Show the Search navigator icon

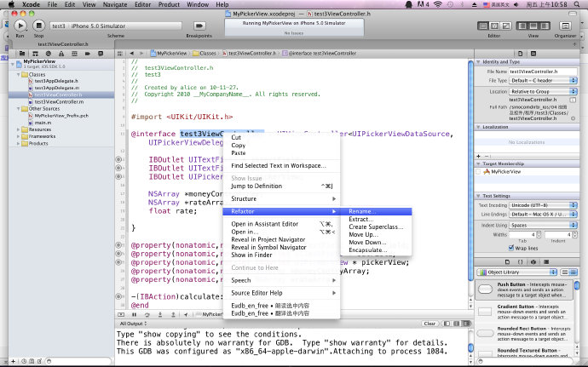click(x=49, y=54)
